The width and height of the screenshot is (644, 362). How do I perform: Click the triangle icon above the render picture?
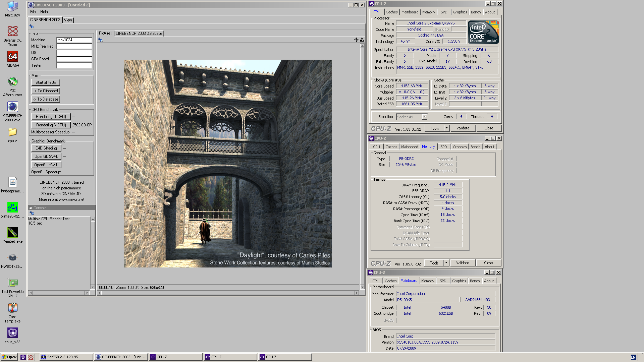point(362,40)
